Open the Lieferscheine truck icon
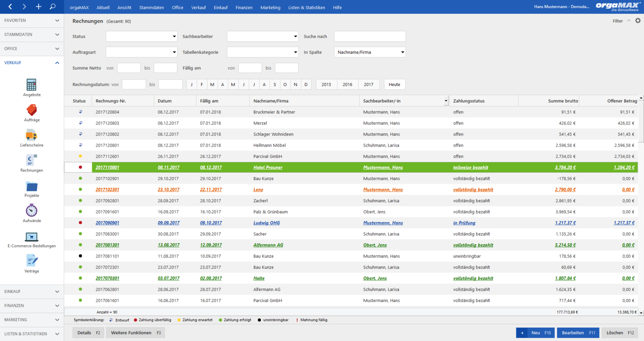Viewport: 644px width, 341px height. pyautogui.click(x=31, y=135)
